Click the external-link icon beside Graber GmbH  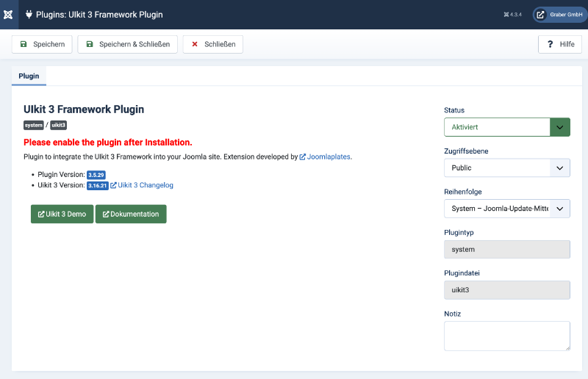[x=540, y=15]
